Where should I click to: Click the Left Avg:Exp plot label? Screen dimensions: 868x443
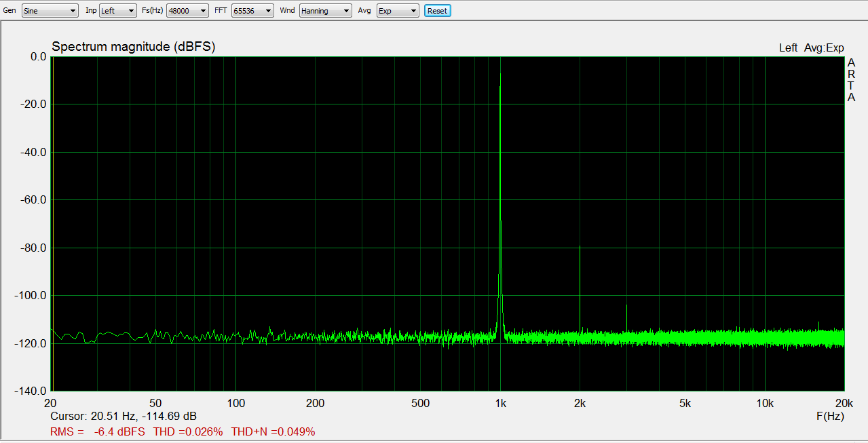(811, 47)
